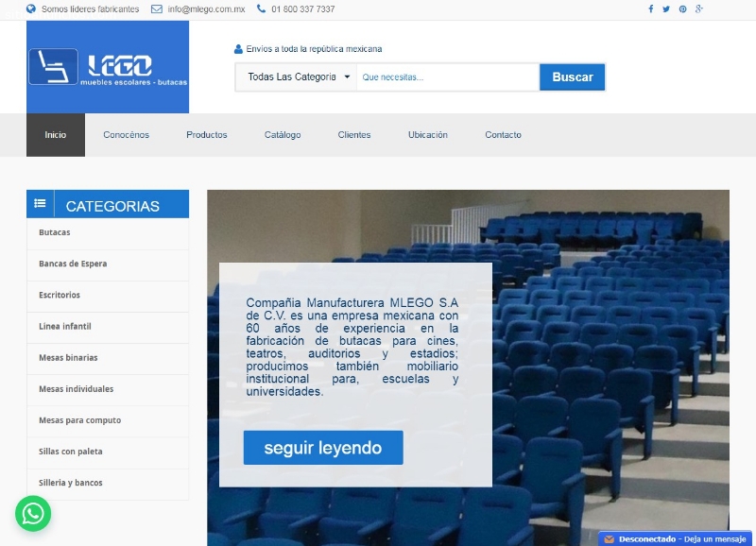756x546 pixels.
Task: Click the Facebook icon in top bar
Action: pos(650,9)
